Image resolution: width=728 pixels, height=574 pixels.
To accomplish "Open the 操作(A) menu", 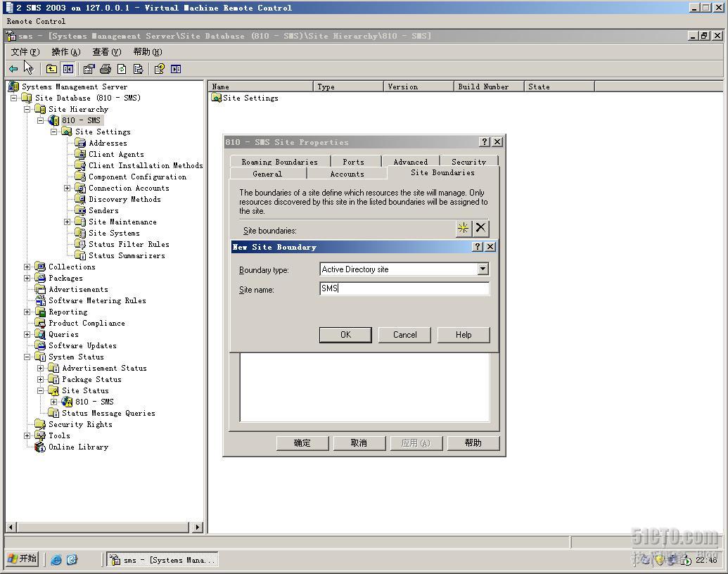I will (x=66, y=51).
